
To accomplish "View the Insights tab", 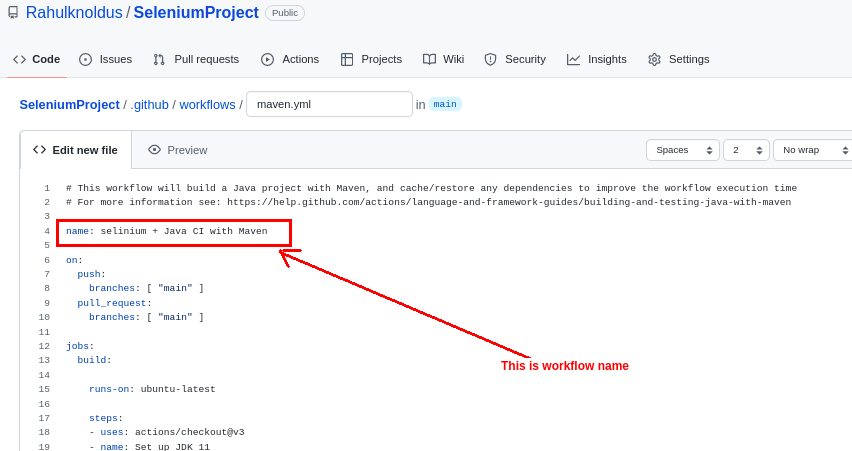I will pyautogui.click(x=597, y=59).
